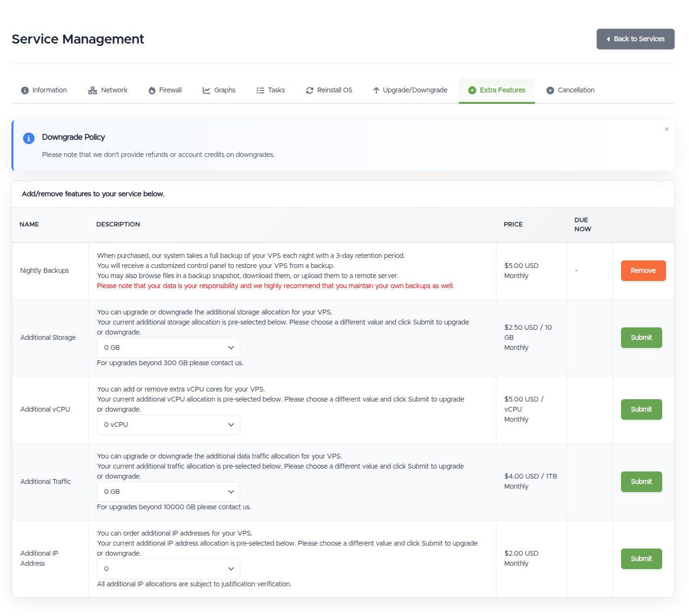Open the Firewall tab
Viewport: 689px width, 616px height.
click(165, 90)
